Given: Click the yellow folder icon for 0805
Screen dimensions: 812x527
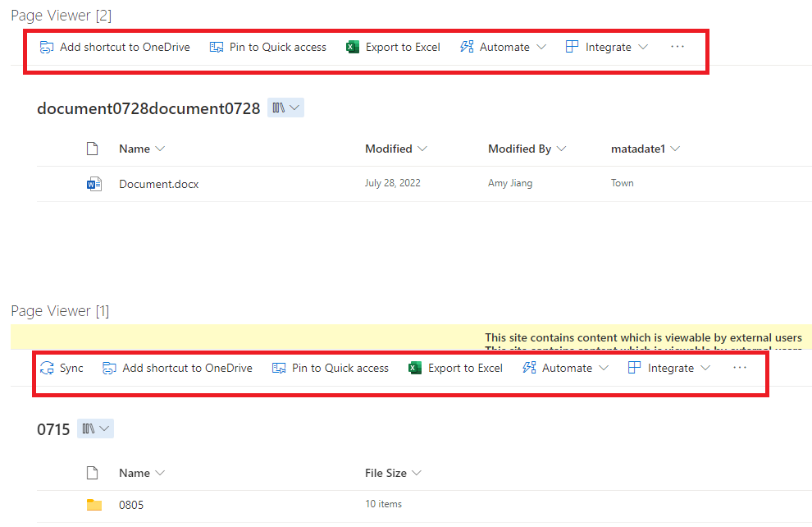Looking at the screenshot, I should coord(94,504).
